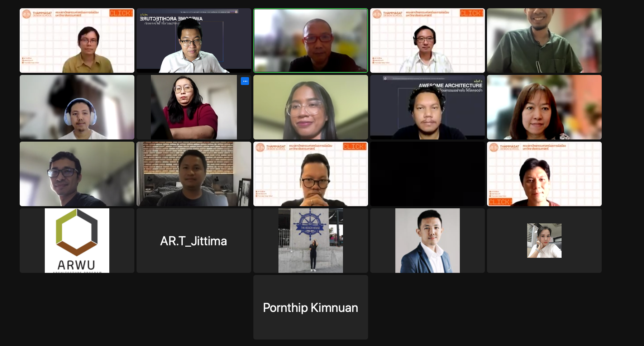Screen dimensions: 644x346
Task: Click video of participant wearing black headset
Action: [428, 41]
